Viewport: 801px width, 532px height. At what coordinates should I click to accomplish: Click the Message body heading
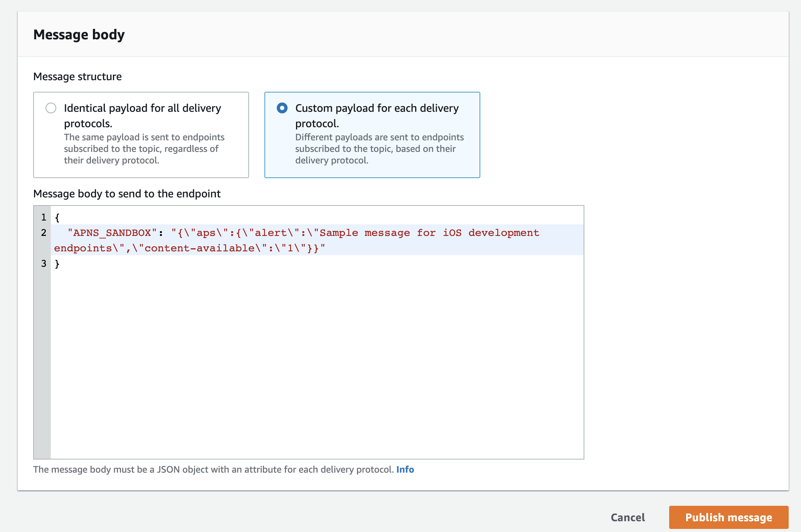pos(79,34)
